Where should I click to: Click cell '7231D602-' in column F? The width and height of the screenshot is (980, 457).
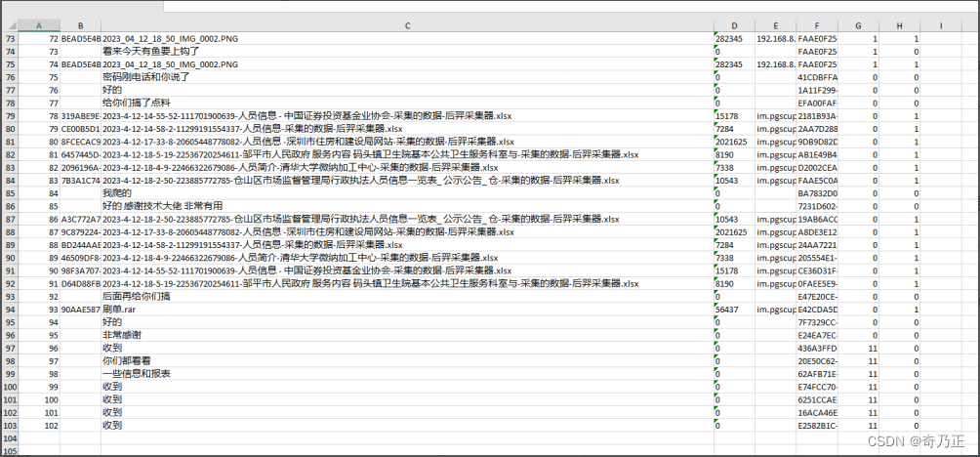point(818,206)
